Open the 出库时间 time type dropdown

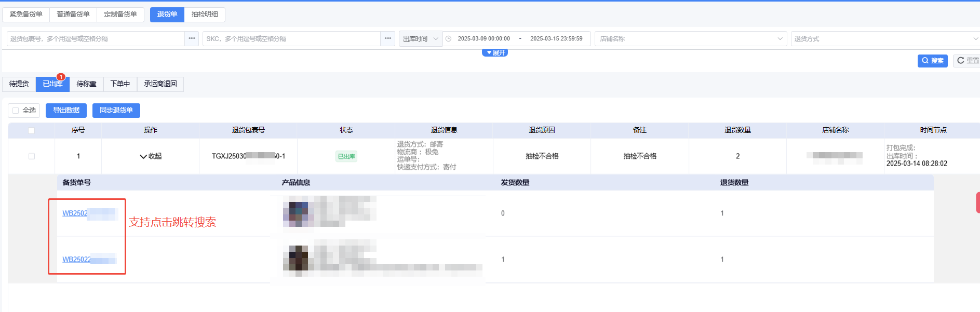(x=420, y=39)
